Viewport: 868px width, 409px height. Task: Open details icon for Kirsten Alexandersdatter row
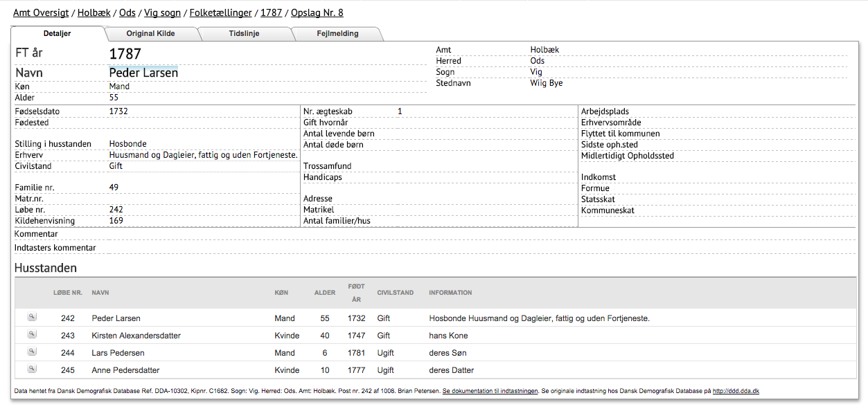[31, 334]
